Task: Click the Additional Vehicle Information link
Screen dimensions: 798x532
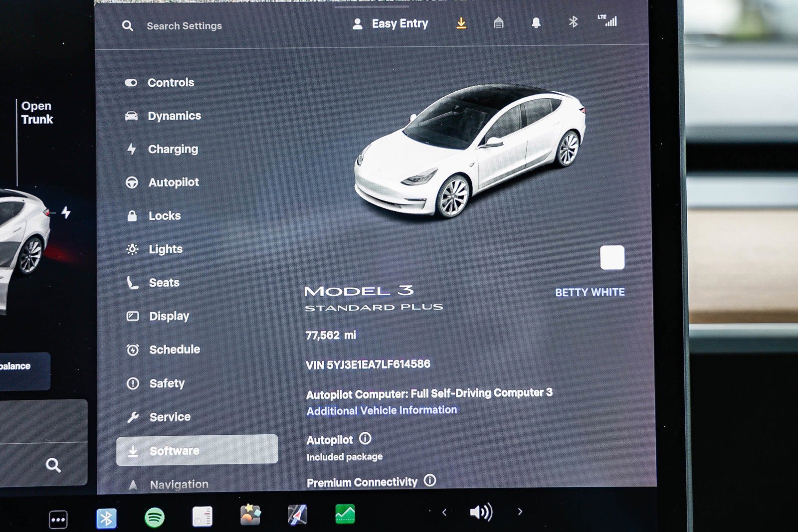Action: click(x=381, y=410)
